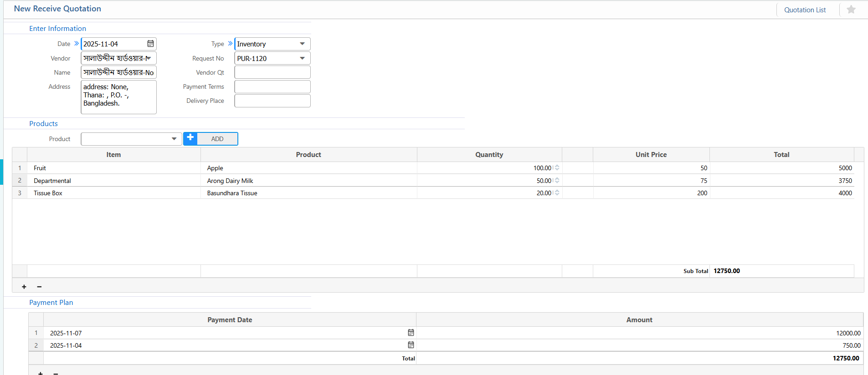The image size is (868, 375).
Task: Focus the Payment Terms field
Action: pyautogui.click(x=272, y=86)
